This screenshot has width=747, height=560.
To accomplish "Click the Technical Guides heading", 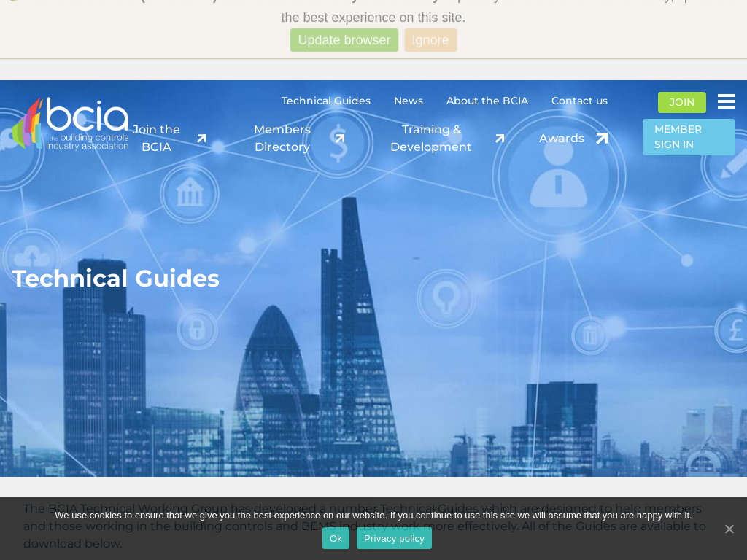I will point(115,279).
